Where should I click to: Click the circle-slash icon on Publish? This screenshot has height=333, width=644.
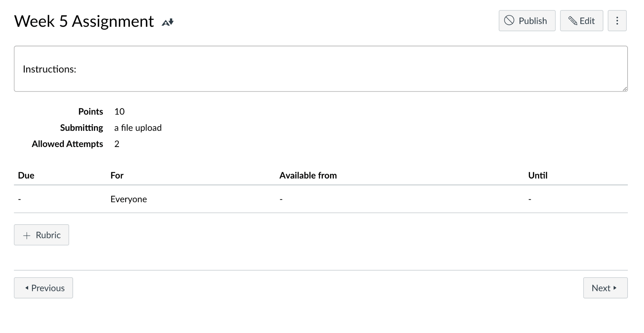(509, 20)
